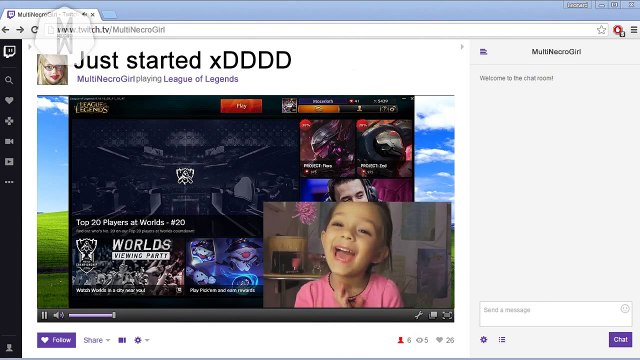This screenshot has height=360, width=640.
Task: Expand the left sidebar arrow
Action: click(29, 47)
